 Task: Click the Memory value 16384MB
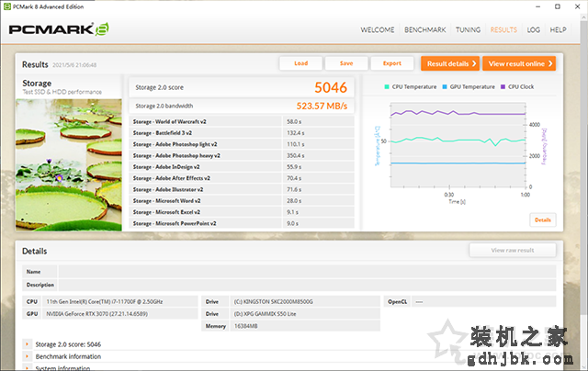pos(305,326)
